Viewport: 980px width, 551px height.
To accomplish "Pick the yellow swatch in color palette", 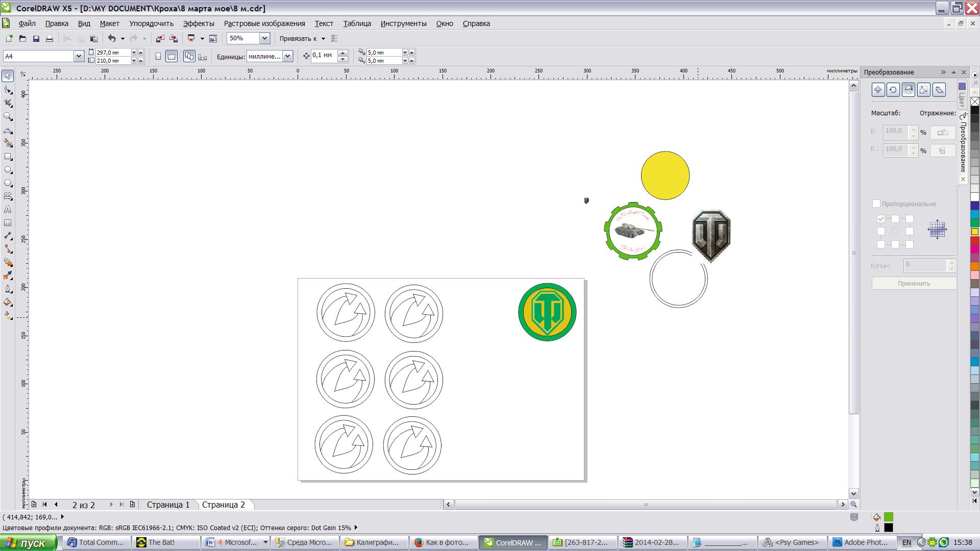I will pyautogui.click(x=974, y=232).
